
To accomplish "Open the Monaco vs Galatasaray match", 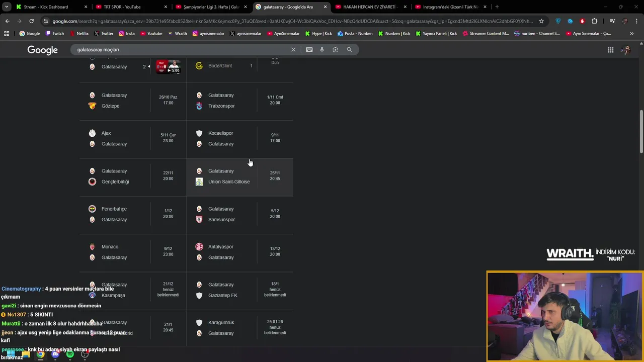I will click(133, 252).
